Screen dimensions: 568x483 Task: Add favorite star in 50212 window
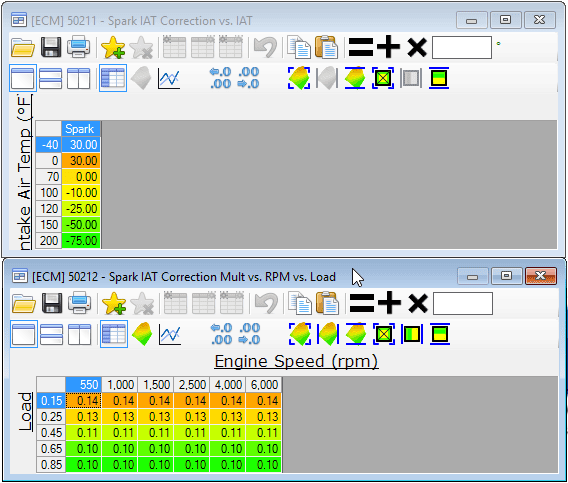(x=114, y=304)
